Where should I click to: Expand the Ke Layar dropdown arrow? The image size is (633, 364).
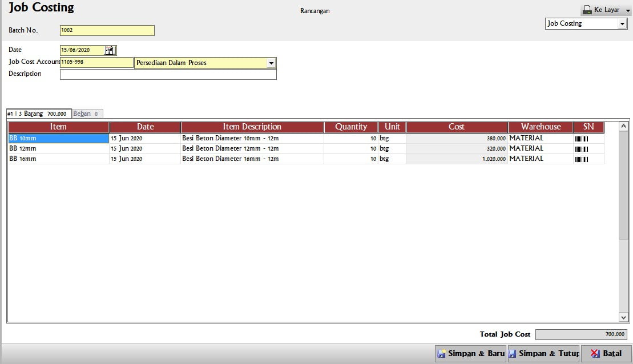[628, 10]
